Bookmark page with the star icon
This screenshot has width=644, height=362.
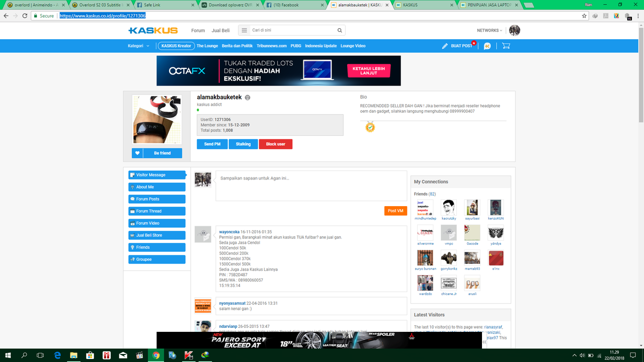(x=584, y=16)
